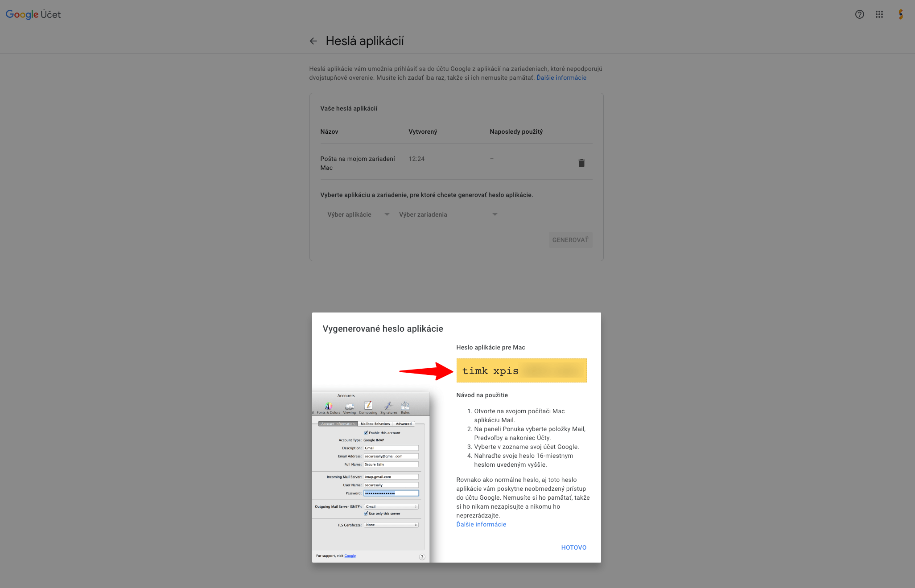The height and width of the screenshot is (588, 915).
Task: Click the Vygenerované heslo aplikácie dialog title
Action: [383, 329]
